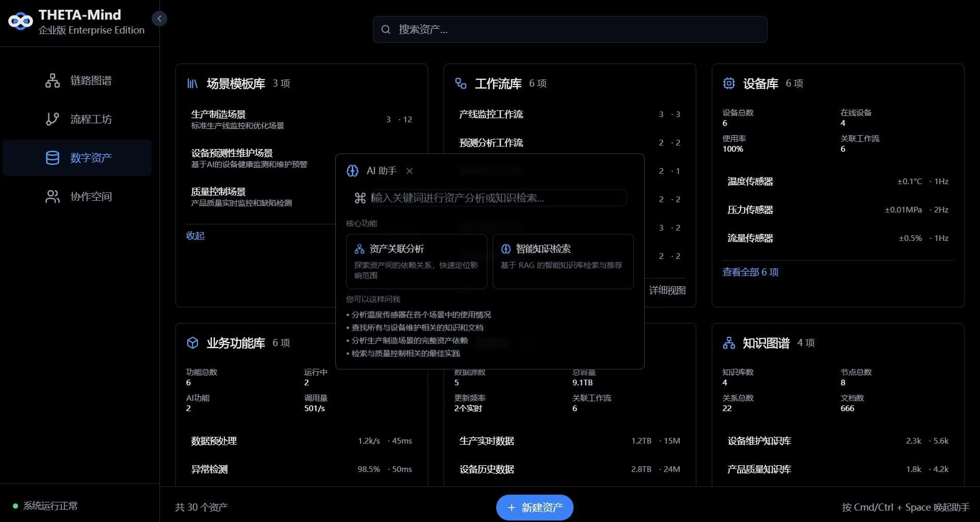This screenshot has width=980, height=522.
Task: Expand full device list via 查看全部 6 项
Action: (750, 272)
